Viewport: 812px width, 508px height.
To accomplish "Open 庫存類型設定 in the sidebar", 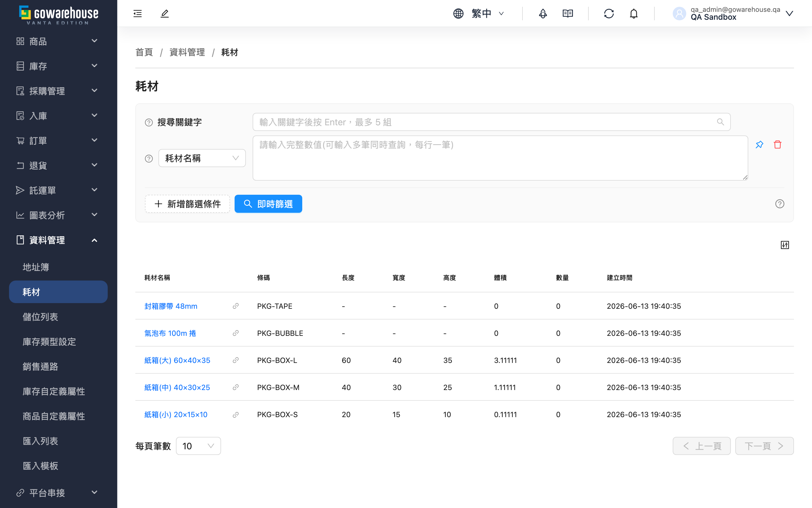I will (x=58, y=342).
